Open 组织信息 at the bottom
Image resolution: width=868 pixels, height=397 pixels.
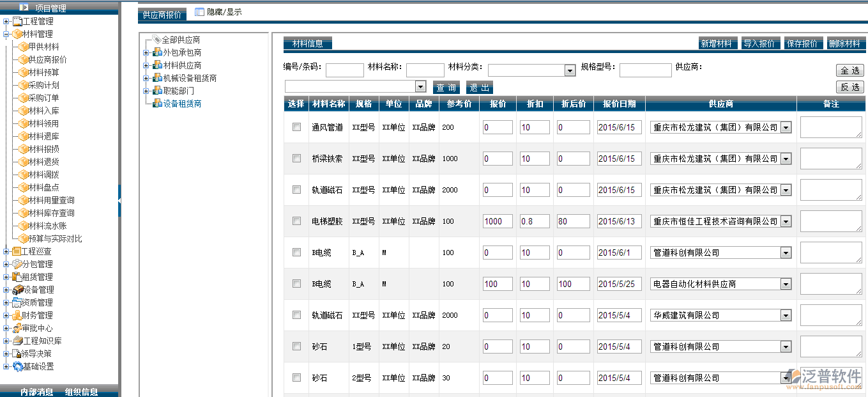coord(81,392)
